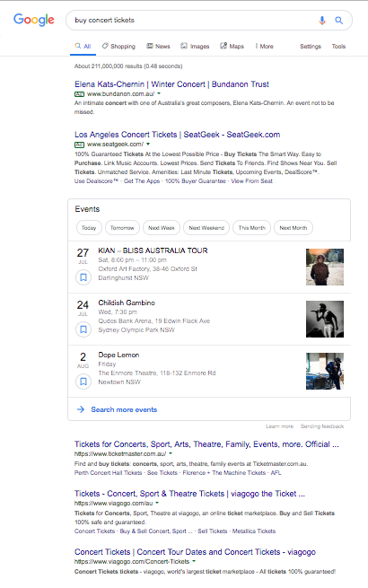Click 'See Tickets' sitelink
Viewport: 368px width, 588px height.
(162, 472)
